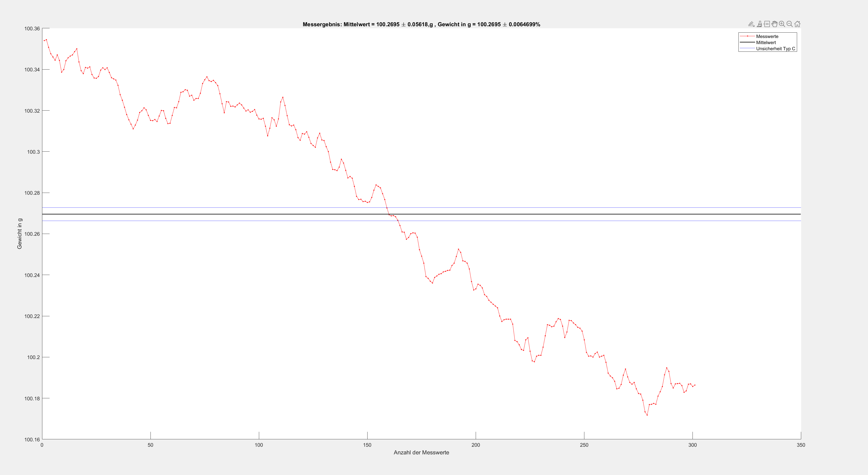868x475 pixels.
Task: Open the export axes toolbar button
Action: [751, 24]
